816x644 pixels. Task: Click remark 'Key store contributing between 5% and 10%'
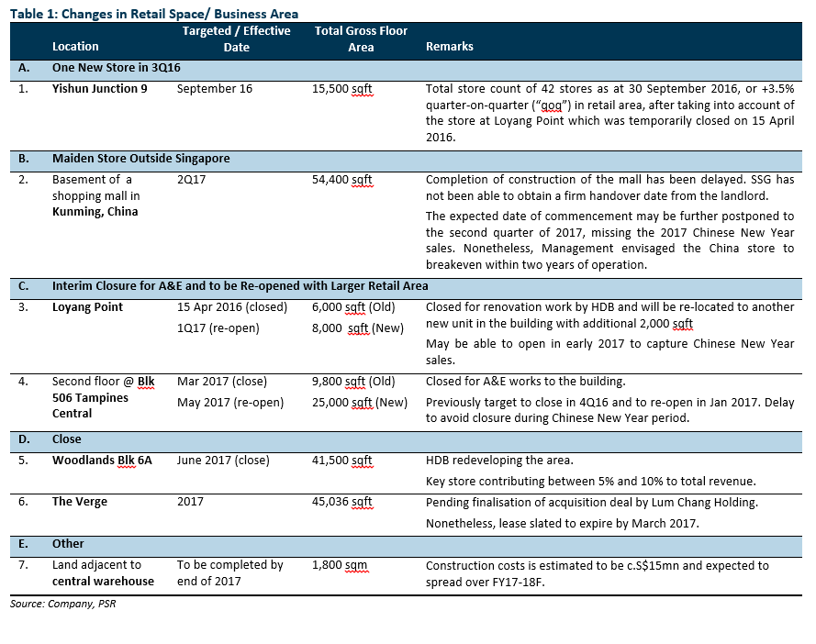click(591, 482)
